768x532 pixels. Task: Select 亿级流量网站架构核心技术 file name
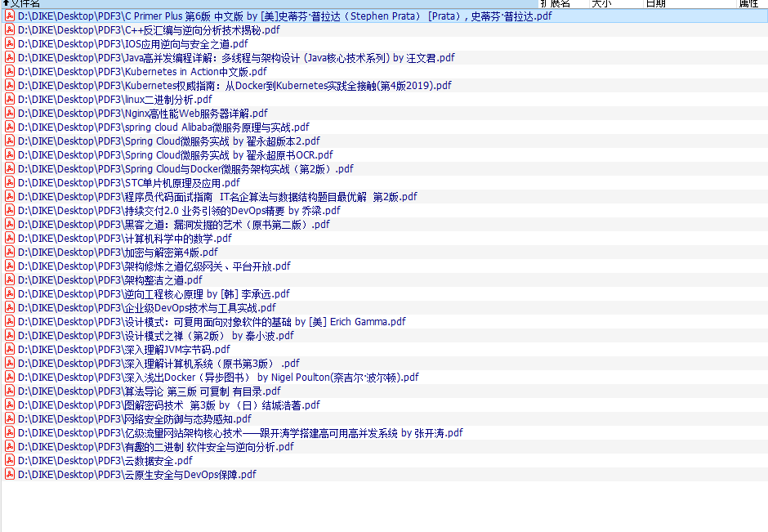coord(240,432)
